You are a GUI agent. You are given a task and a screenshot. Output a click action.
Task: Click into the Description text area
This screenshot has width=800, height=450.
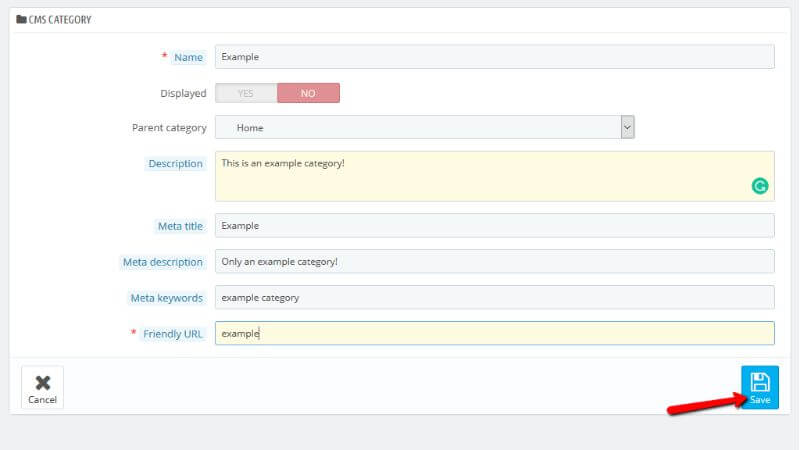(494, 176)
